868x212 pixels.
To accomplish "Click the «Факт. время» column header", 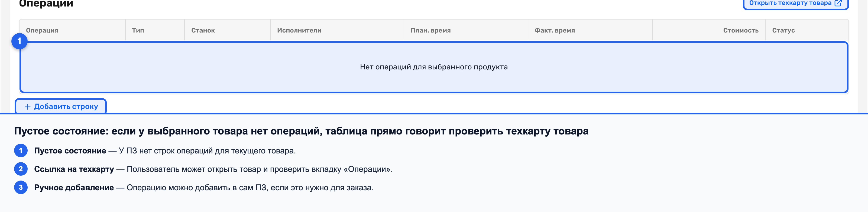I will tap(555, 30).
